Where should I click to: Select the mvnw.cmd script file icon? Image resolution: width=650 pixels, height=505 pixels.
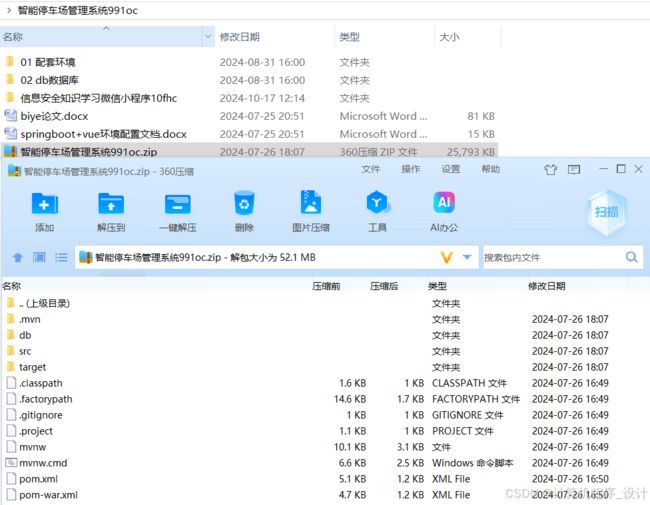click(x=11, y=462)
